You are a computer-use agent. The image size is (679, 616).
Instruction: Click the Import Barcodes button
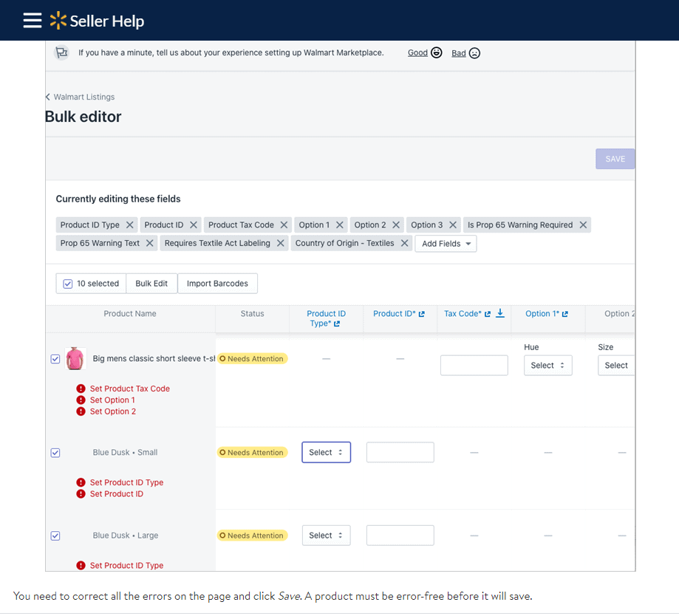point(217,283)
